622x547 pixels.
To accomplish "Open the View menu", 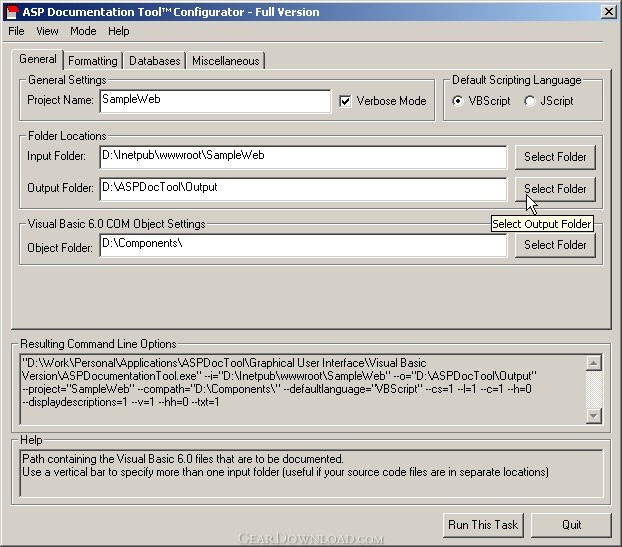I will point(47,31).
